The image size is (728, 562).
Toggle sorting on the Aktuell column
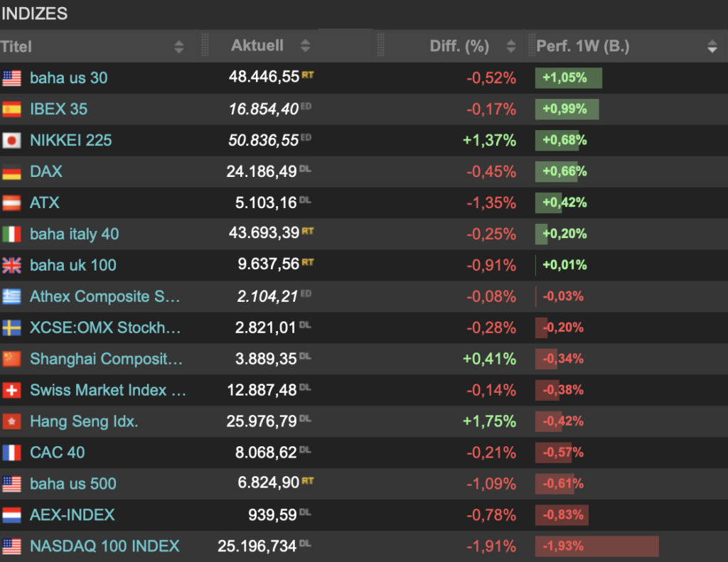(305, 46)
